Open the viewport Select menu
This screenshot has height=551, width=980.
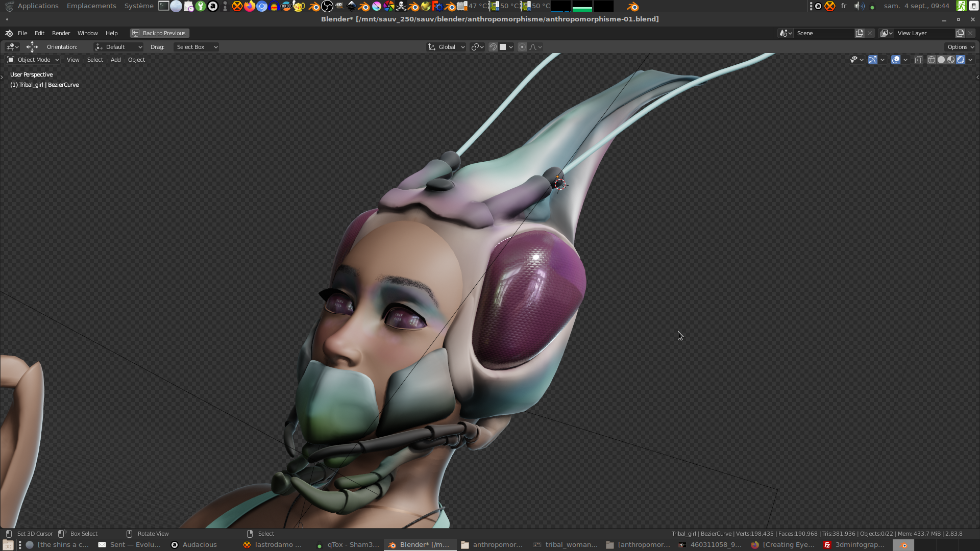(x=95, y=60)
